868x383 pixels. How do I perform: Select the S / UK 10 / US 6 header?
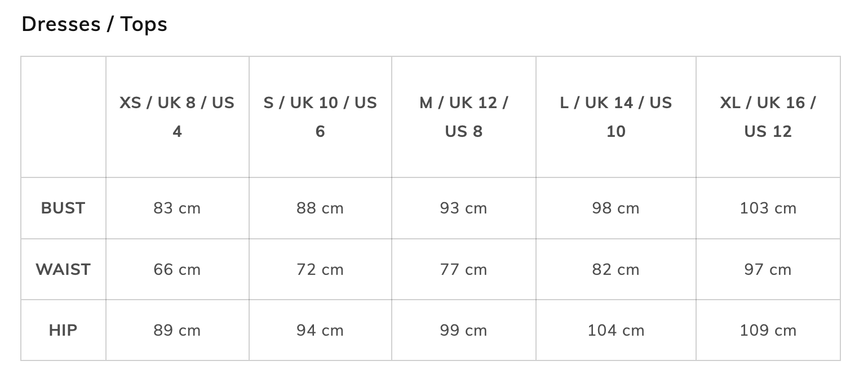pyautogui.click(x=320, y=117)
